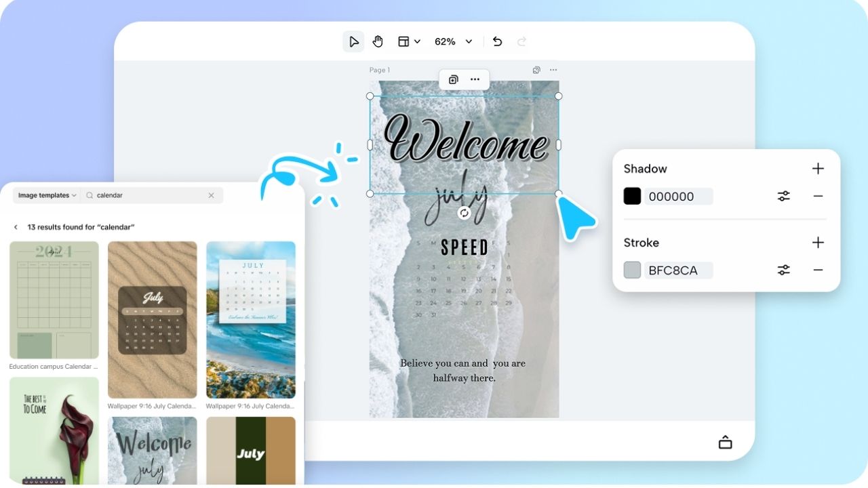Screen dimensions: 868x488
Task: Click the greyed-out Redo icon
Action: (x=521, y=41)
